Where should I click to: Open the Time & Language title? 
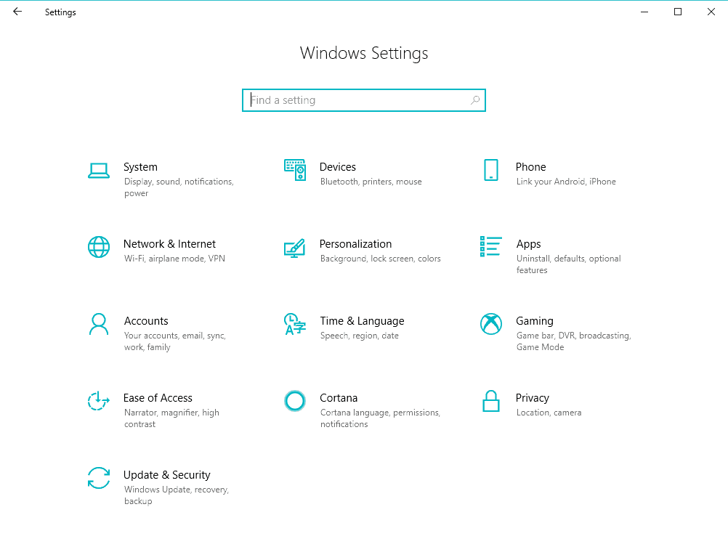362,321
